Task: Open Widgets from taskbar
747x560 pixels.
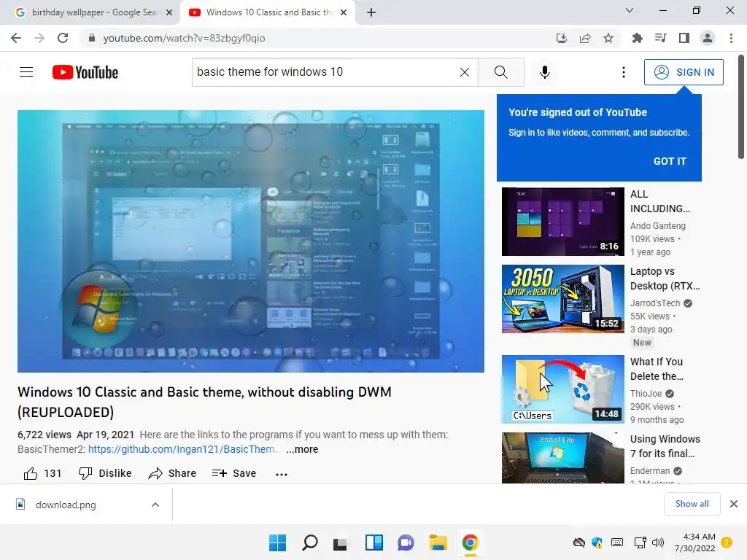Action: [x=374, y=542]
